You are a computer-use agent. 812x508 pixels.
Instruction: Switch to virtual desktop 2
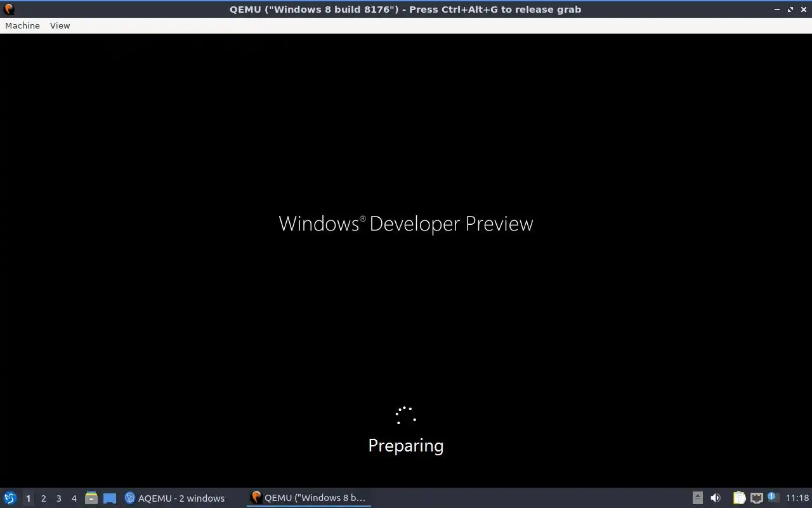(x=43, y=498)
